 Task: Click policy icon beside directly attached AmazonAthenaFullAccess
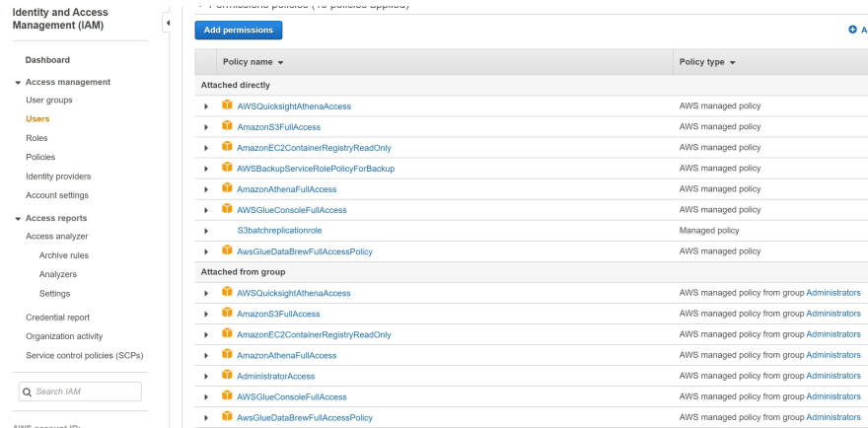coord(227,187)
